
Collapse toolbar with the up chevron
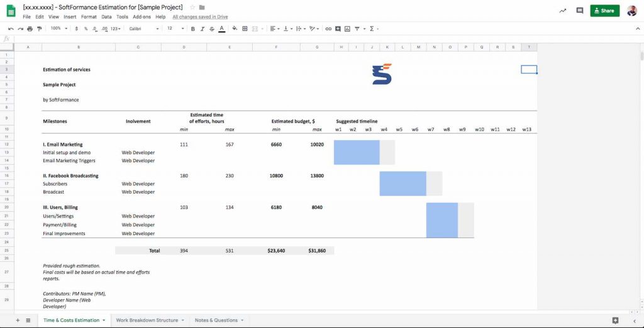638,29
